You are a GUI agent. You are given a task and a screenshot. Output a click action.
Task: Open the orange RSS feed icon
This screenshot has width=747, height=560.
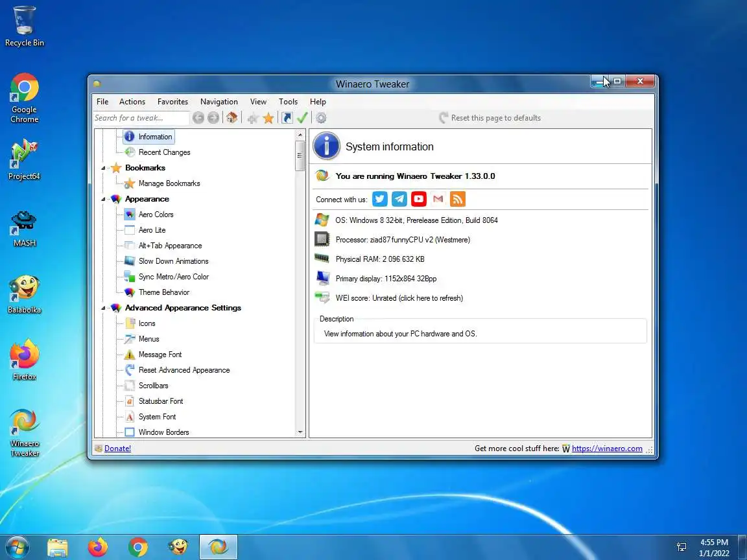(x=458, y=199)
